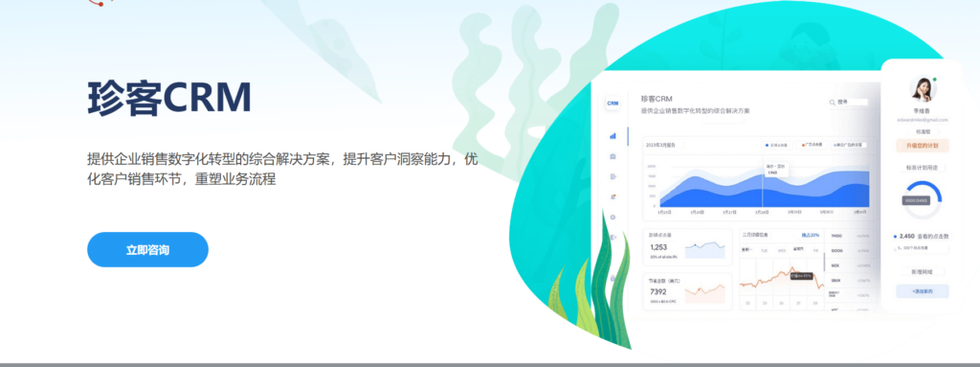Click the CRM logo in dashboard sidebar
Viewport: 980px width, 367px height.
point(612,103)
